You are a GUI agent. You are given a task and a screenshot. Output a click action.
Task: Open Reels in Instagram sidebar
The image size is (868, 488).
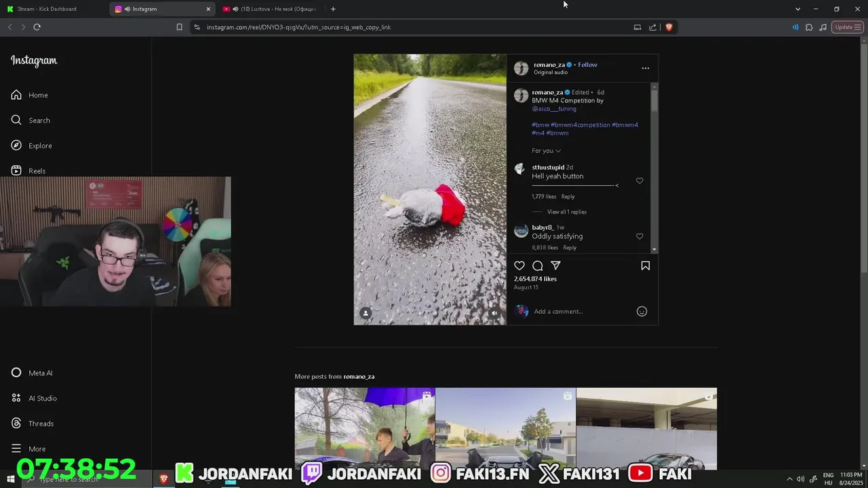point(28,171)
